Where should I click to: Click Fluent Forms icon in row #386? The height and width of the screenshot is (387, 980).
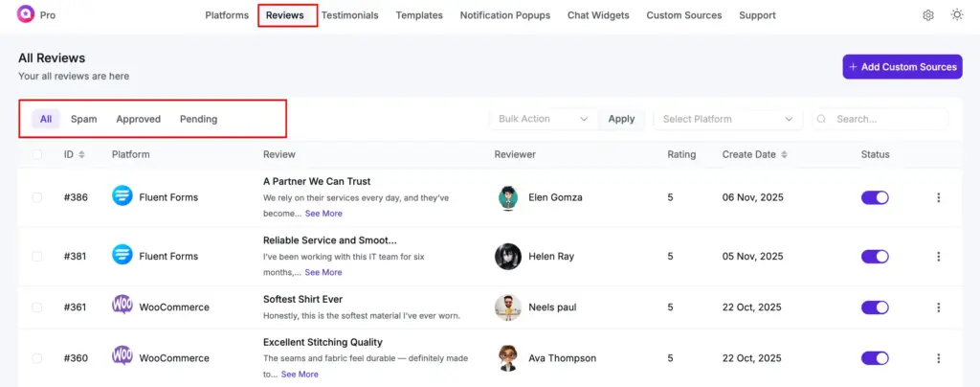coord(122,197)
